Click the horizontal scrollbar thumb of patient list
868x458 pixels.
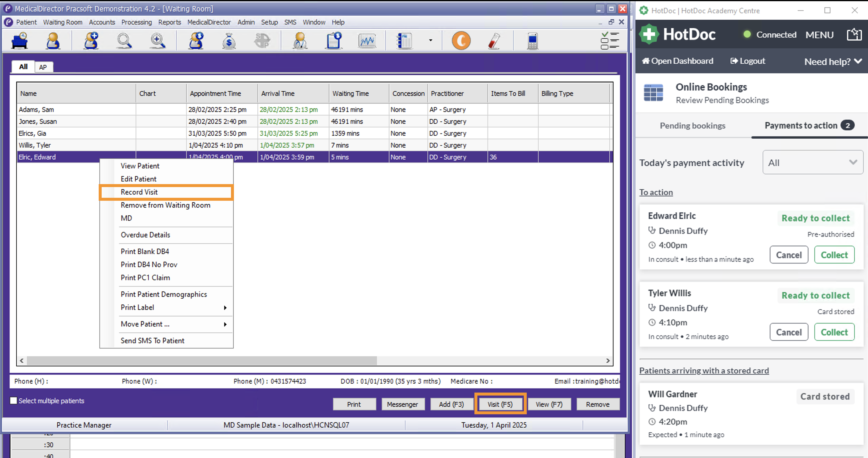(202, 360)
